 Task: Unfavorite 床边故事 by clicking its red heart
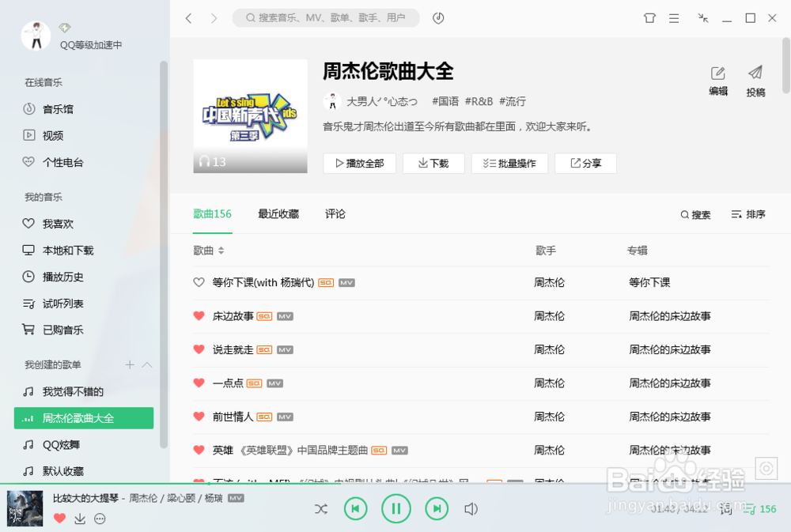coord(199,315)
